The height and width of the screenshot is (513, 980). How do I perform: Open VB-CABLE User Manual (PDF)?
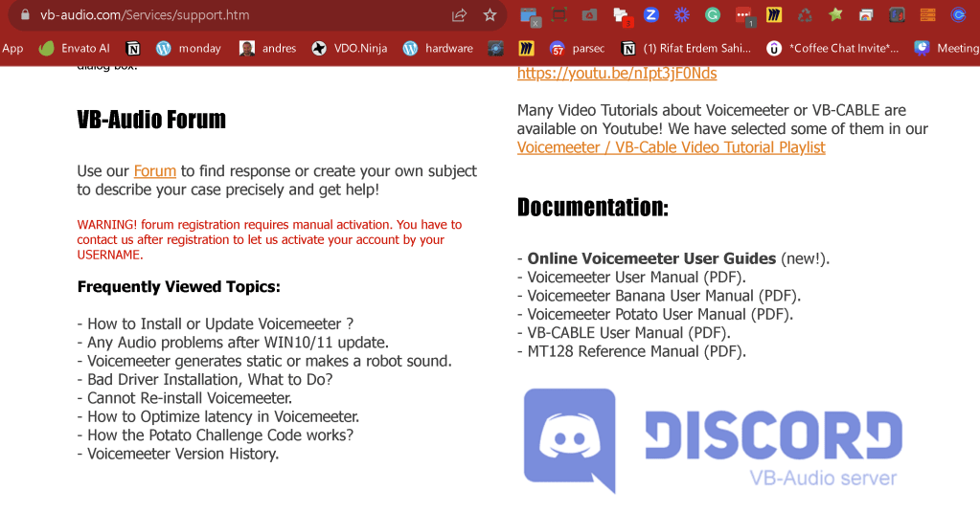point(628,333)
